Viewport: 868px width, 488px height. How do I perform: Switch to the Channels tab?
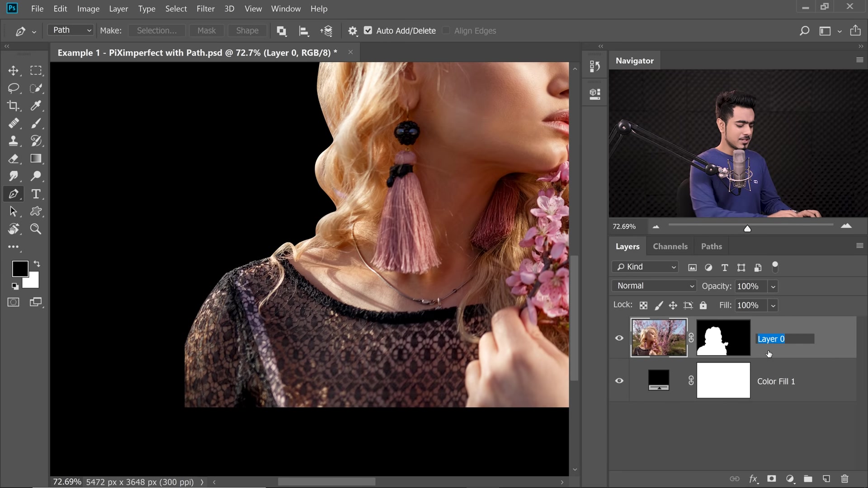(670, 246)
